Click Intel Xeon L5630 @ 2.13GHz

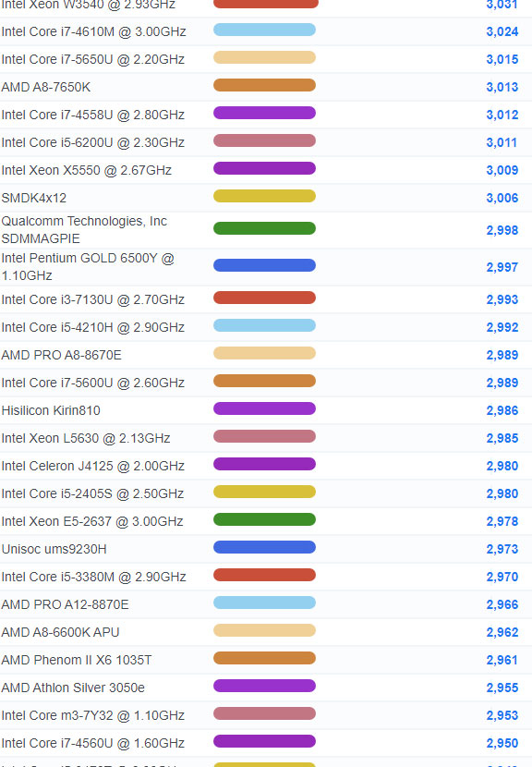click(86, 438)
